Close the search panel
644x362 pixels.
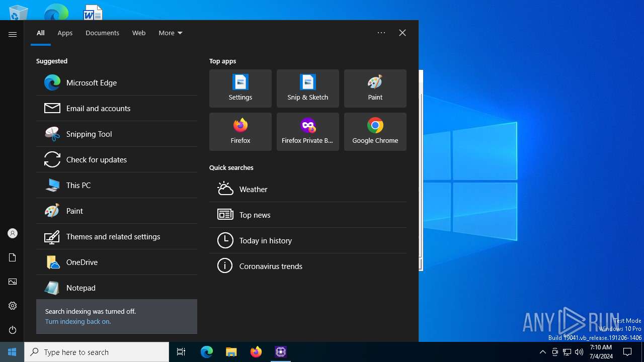coord(403,33)
